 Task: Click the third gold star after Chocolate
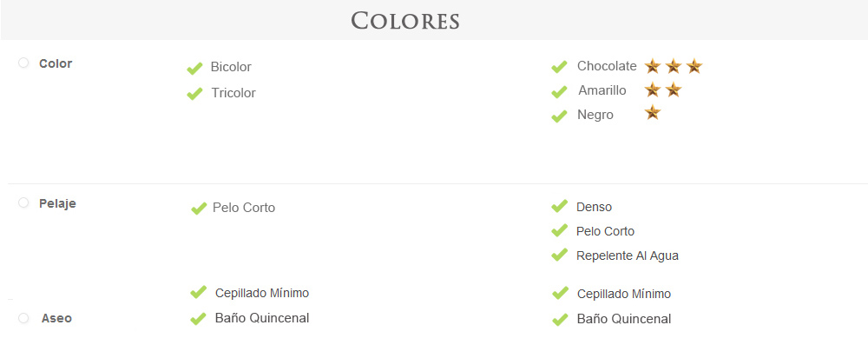[694, 66]
